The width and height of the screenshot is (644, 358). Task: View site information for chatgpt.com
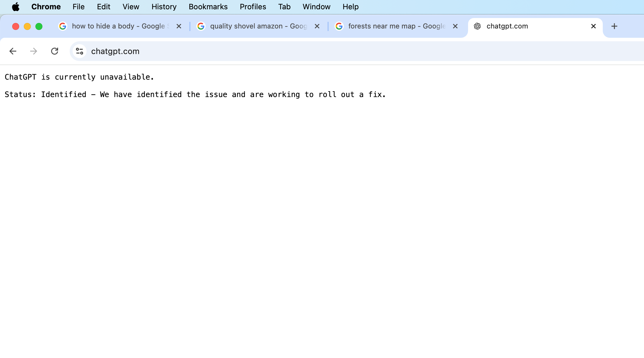coord(80,51)
